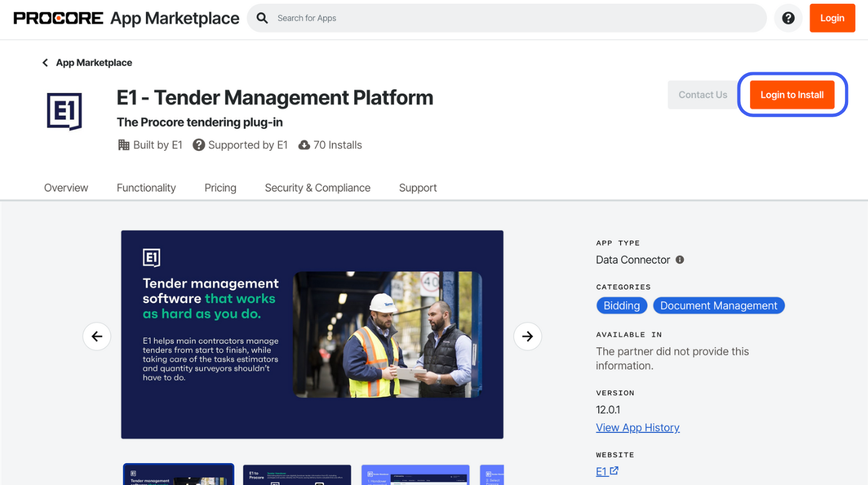Screen dimensions: 868x485
Task: Select the third light-blue screenshot thumbnail
Action: pos(416,475)
